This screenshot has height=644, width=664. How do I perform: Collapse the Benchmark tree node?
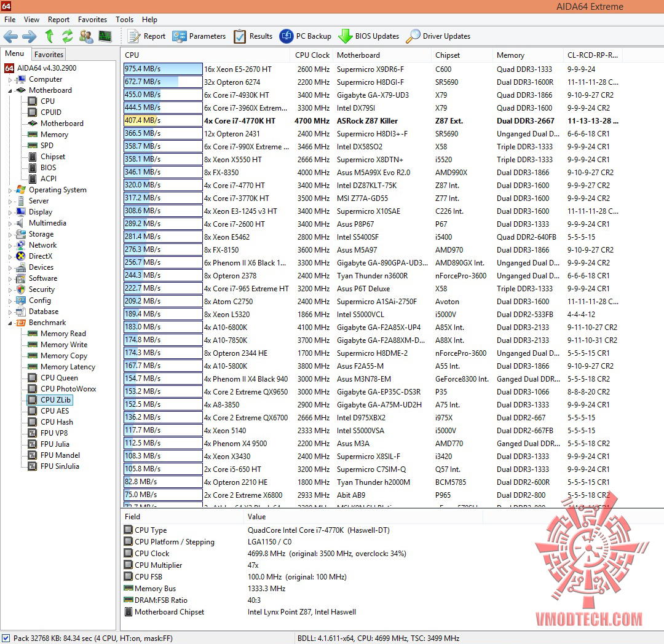point(10,323)
